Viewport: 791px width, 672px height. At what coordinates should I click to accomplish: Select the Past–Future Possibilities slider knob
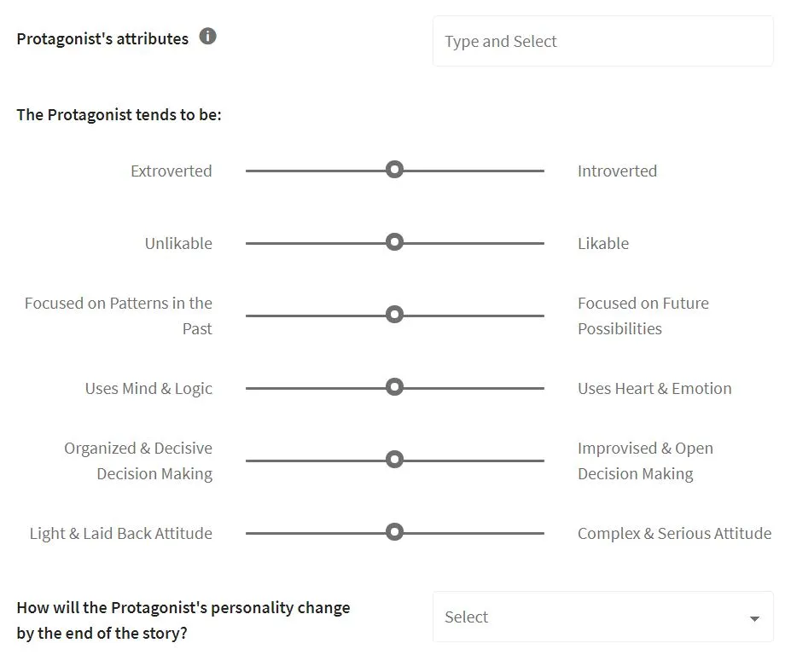click(394, 315)
